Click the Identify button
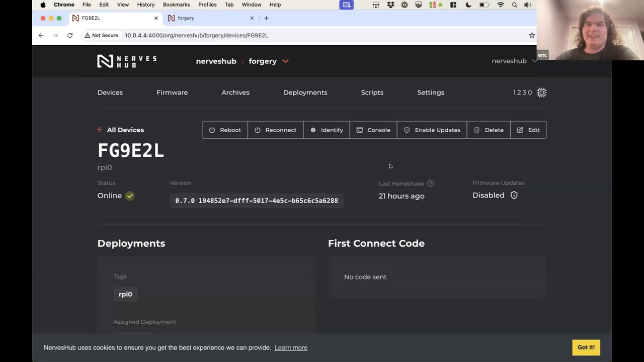This screenshot has width=644, height=362. coord(327,130)
